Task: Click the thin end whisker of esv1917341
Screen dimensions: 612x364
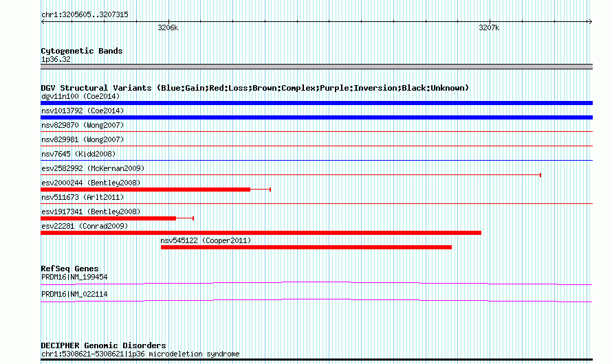Action: tap(185, 218)
